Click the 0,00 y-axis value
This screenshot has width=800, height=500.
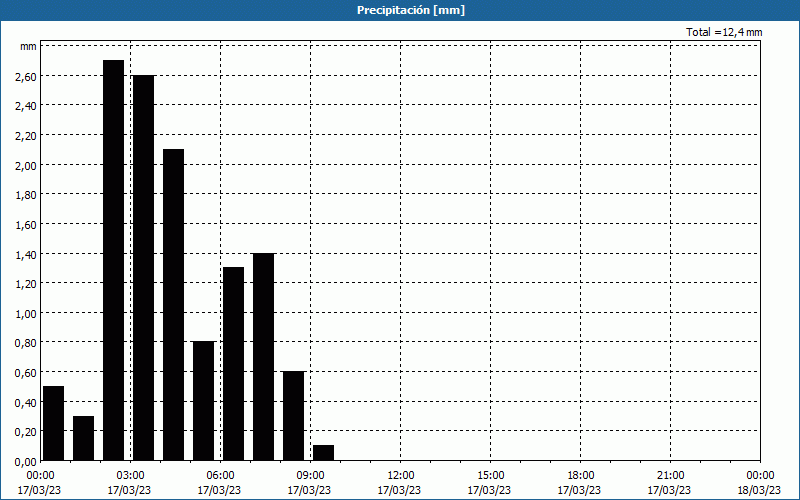point(26,462)
